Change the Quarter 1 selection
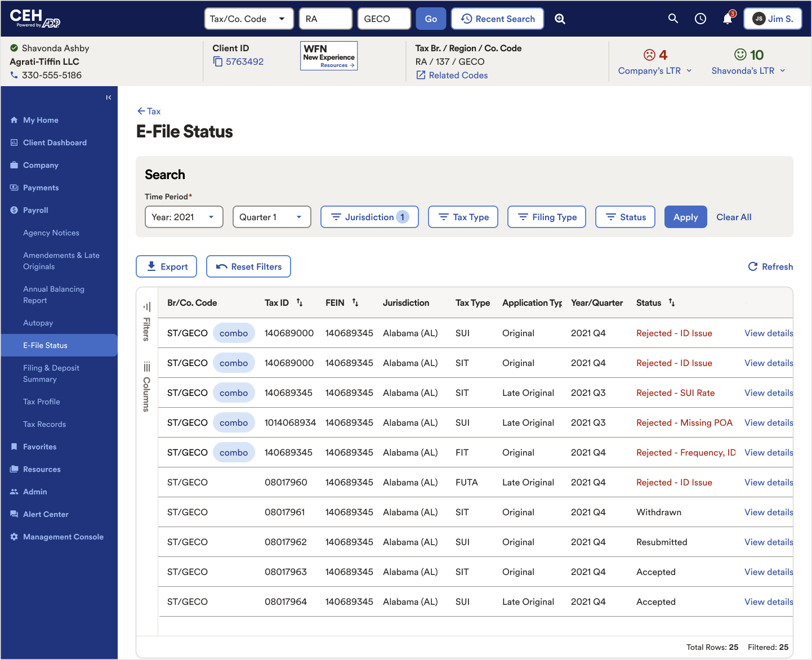812x660 pixels. tap(271, 217)
